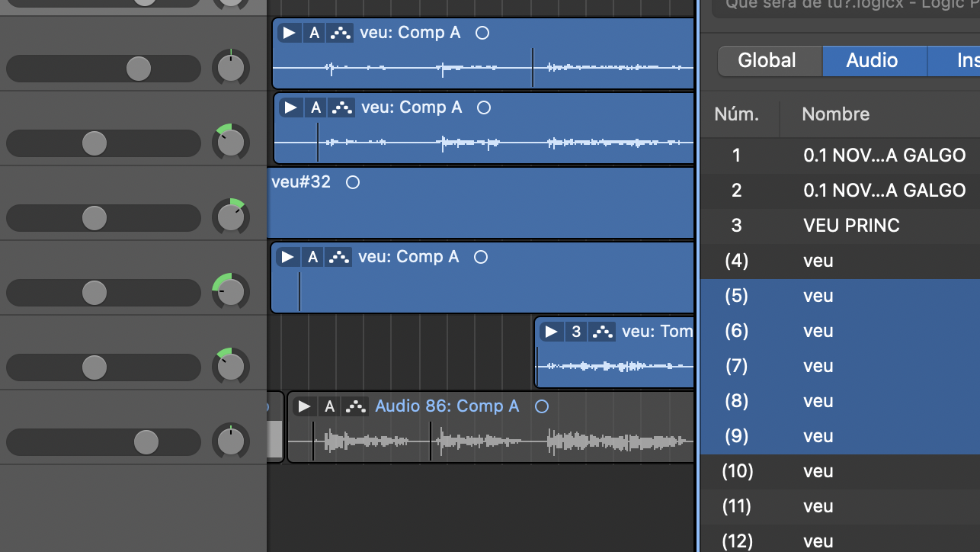Click quick swipe comping icon on Audio 86 region
980x552 pixels.
click(355, 406)
